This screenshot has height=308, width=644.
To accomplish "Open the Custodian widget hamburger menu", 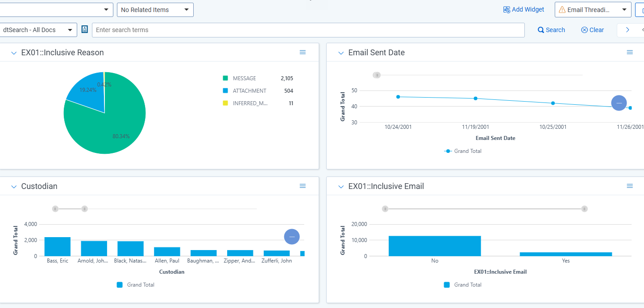I will pyautogui.click(x=303, y=186).
